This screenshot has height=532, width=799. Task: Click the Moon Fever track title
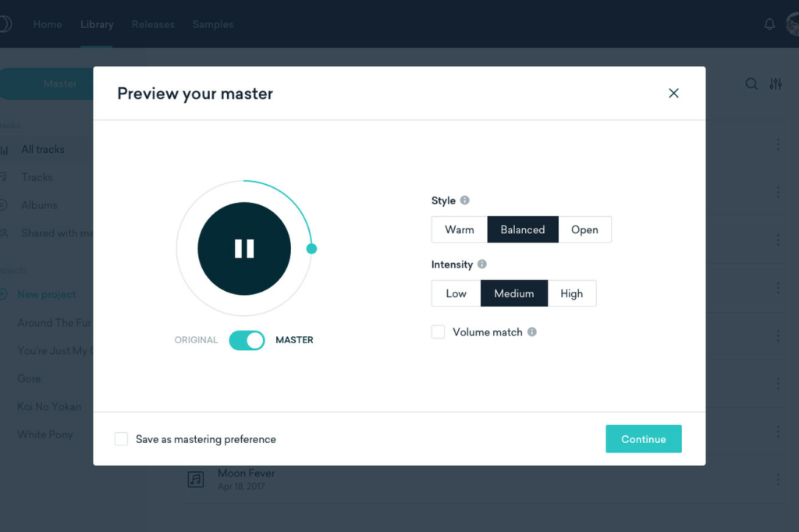(x=246, y=473)
